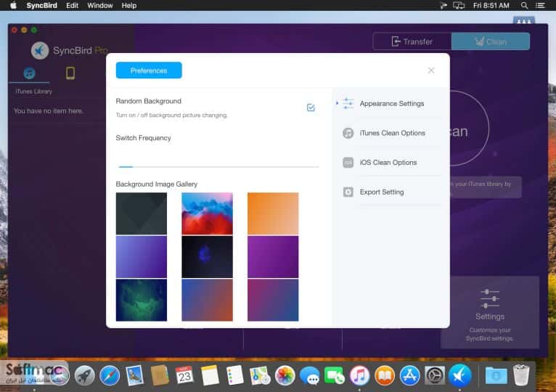Click the iOS Clean Options icon
Viewport: 556px width, 392px height.
(348, 163)
